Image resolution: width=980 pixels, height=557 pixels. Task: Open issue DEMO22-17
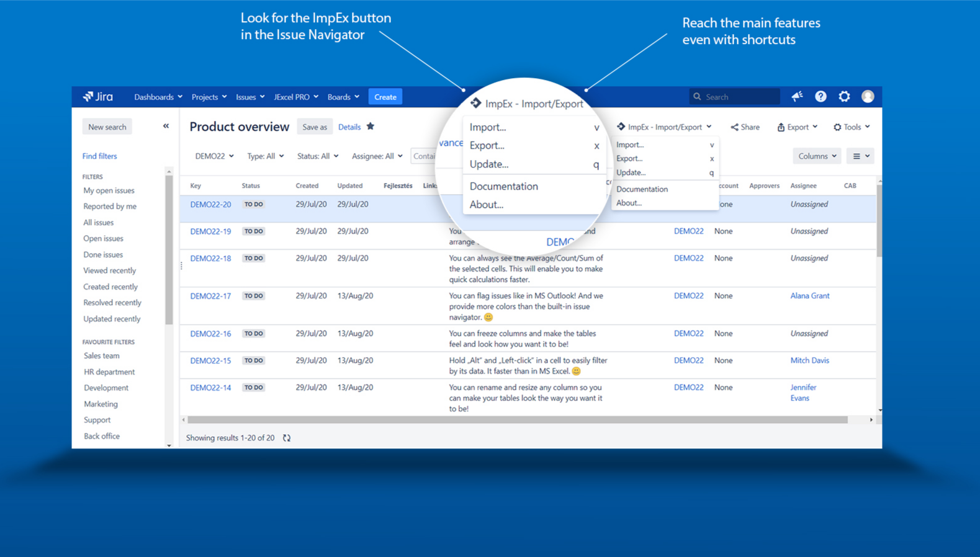click(x=210, y=296)
